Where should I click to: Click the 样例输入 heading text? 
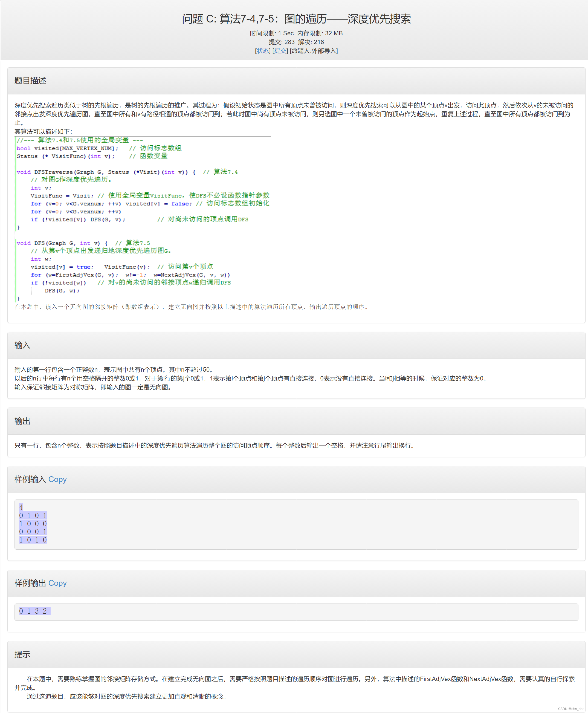tap(30, 479)
